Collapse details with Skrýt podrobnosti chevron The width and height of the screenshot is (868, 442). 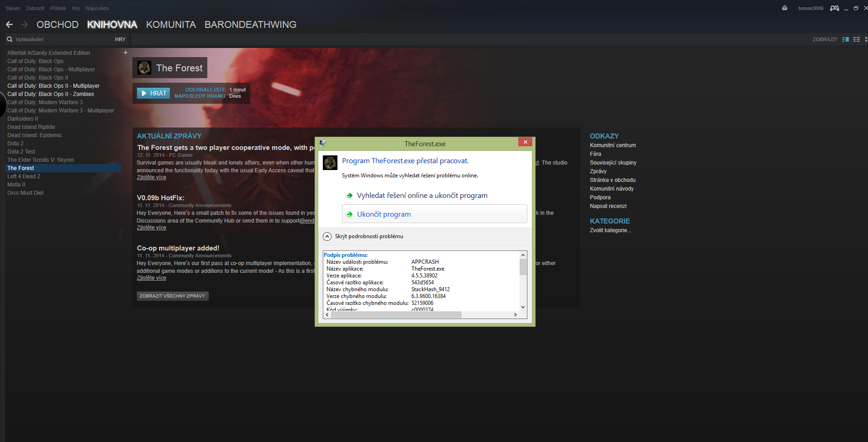click(x=327, y=236)
